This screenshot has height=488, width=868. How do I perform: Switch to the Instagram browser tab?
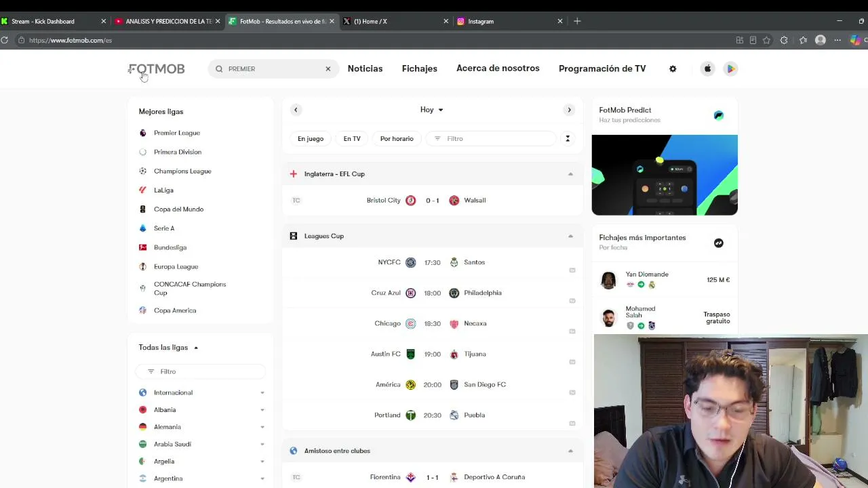coord(510,21)
